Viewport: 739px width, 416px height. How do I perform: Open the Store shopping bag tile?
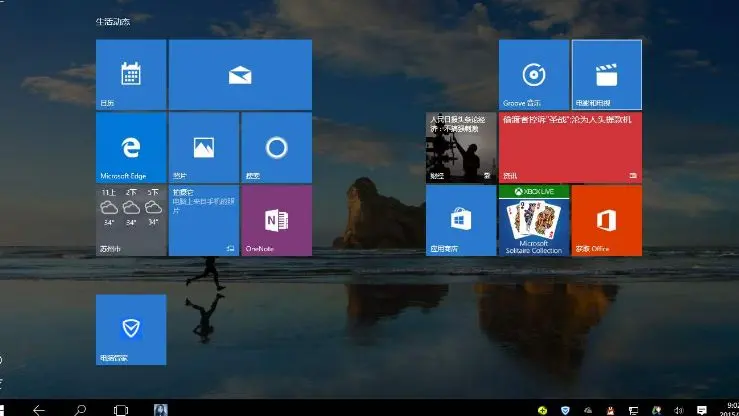461,220
